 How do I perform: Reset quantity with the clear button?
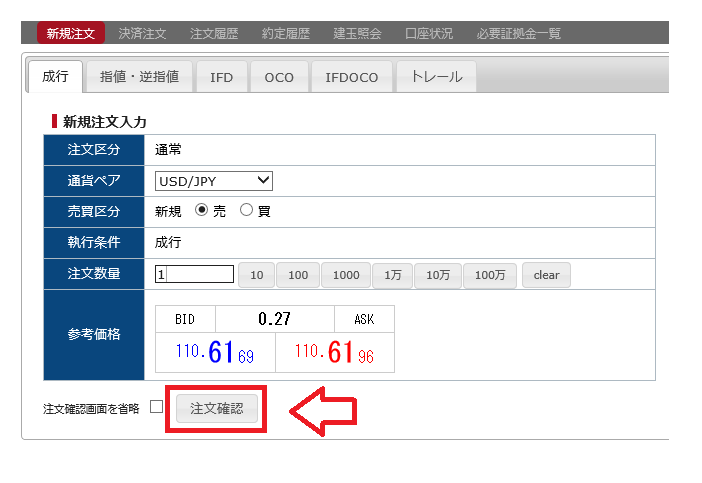(546, 275)
